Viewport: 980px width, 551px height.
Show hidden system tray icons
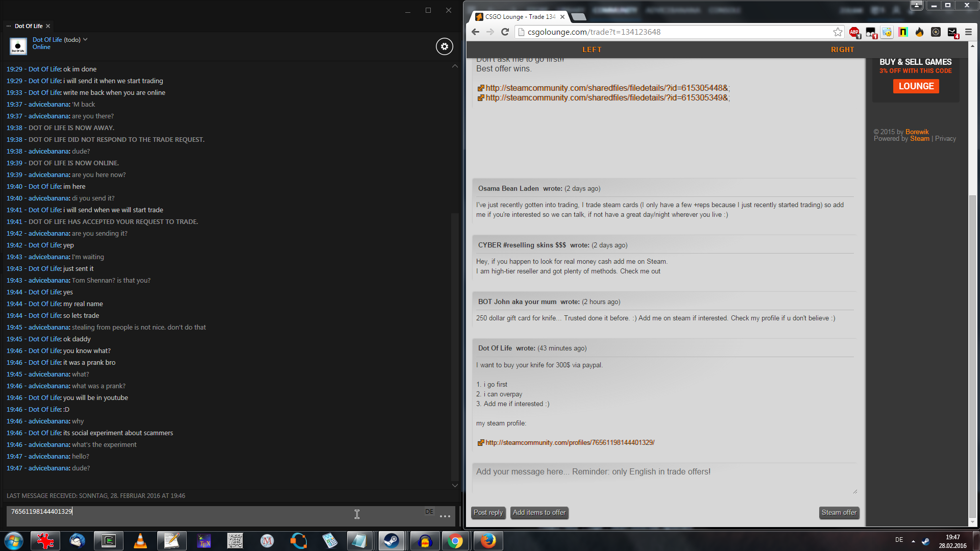point(913,541)
